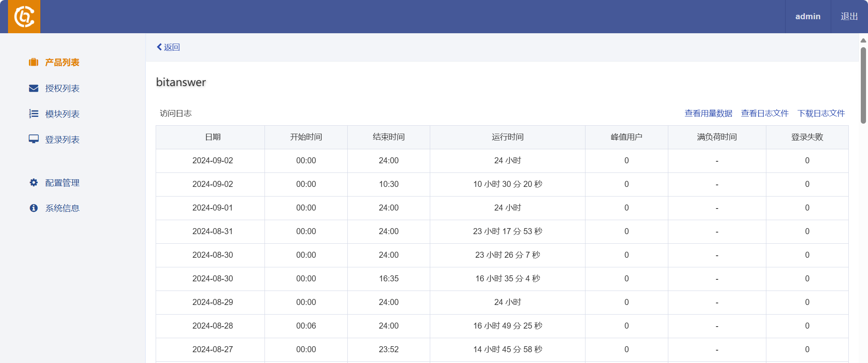Click the 查看用量数据 link

click(x=708, y=113)
